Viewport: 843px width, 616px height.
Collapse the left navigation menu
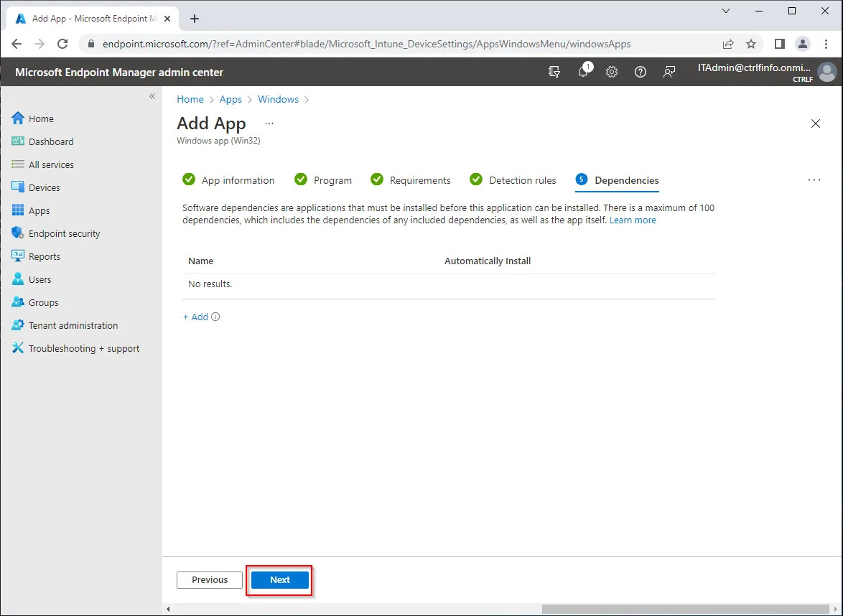coord(152,96)
